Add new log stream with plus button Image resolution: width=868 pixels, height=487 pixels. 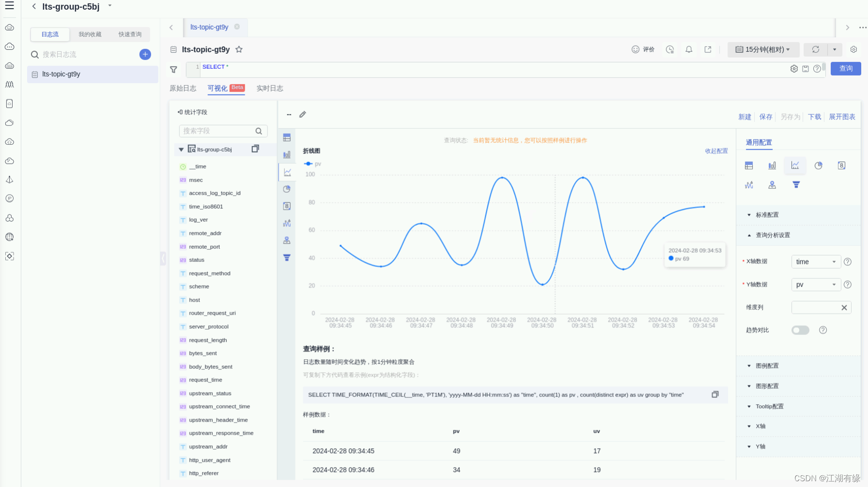145,54
